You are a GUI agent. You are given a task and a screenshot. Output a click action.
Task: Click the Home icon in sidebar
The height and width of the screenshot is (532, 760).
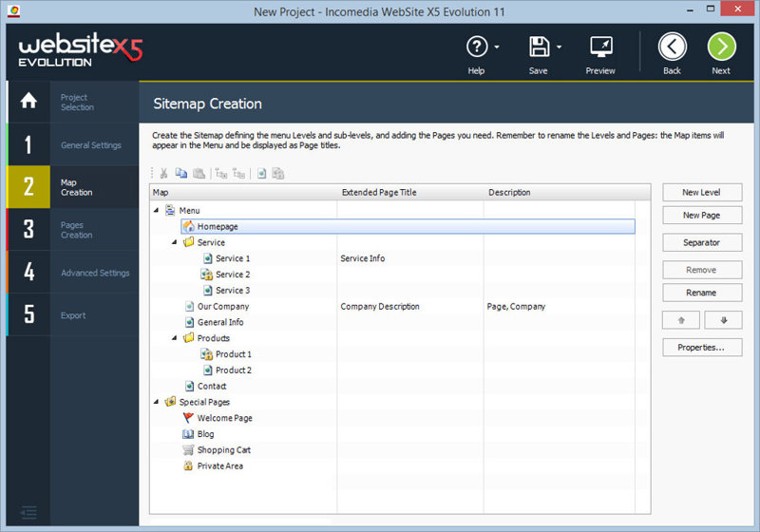point(28,101)
